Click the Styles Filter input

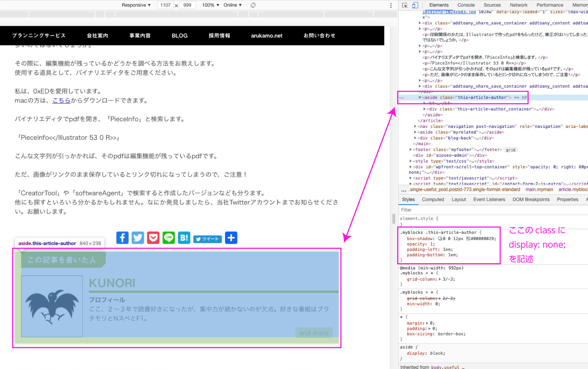493,210
